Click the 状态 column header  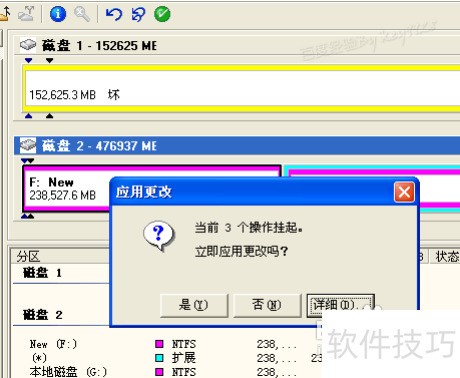[445, 256]
